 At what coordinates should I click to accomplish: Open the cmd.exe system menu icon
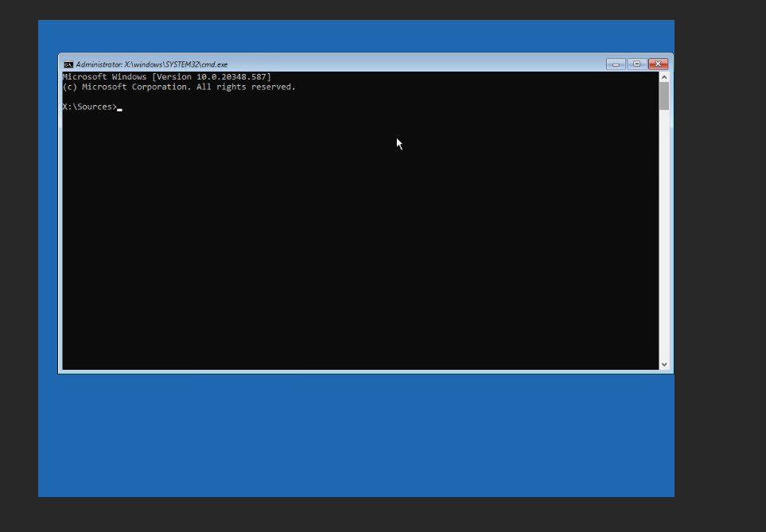pos(68,64)
